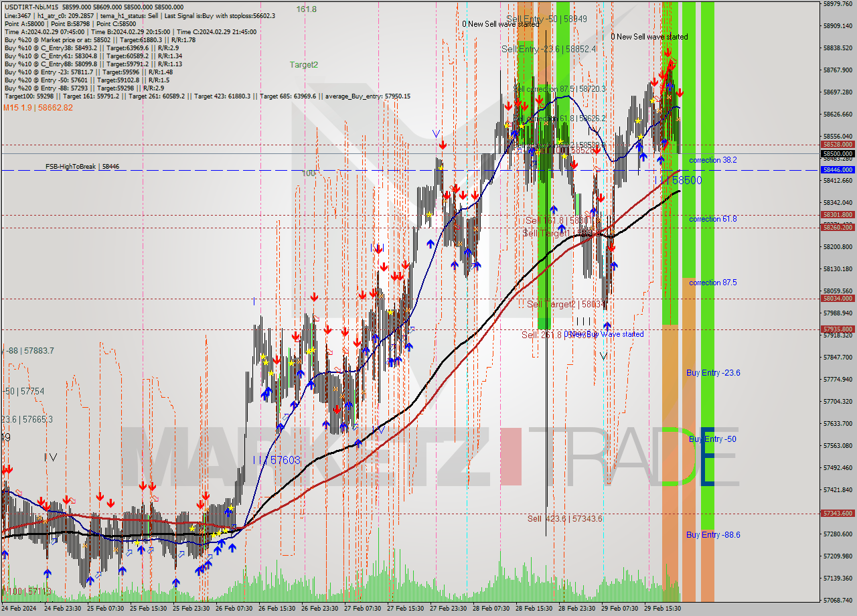Click the '0 New Buy Wave started' label

click(x=605, y=334)
